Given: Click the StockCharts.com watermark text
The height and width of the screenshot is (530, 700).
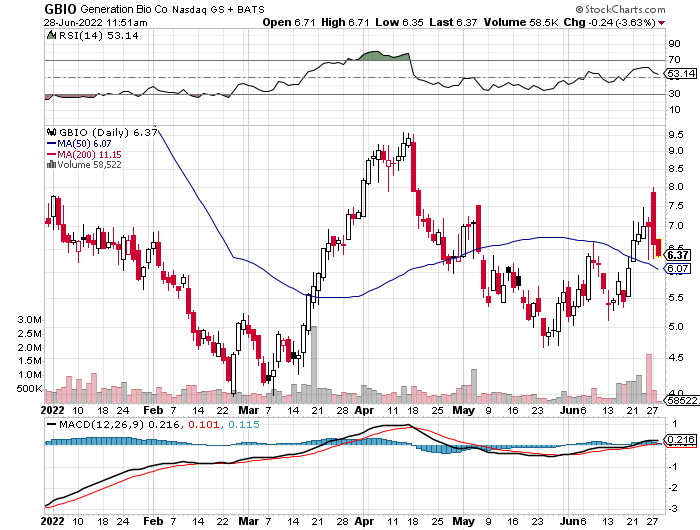Looking at the screenshot, I should click(621, 9).
